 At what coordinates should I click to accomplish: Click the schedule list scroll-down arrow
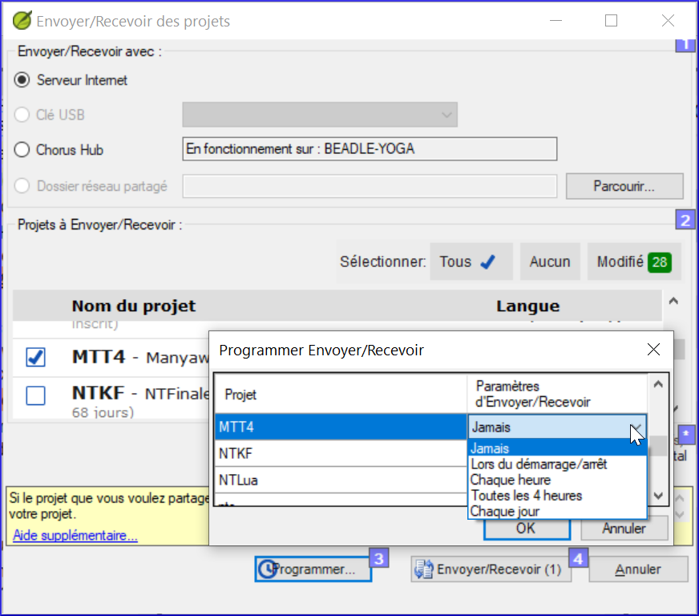point(658,496)
